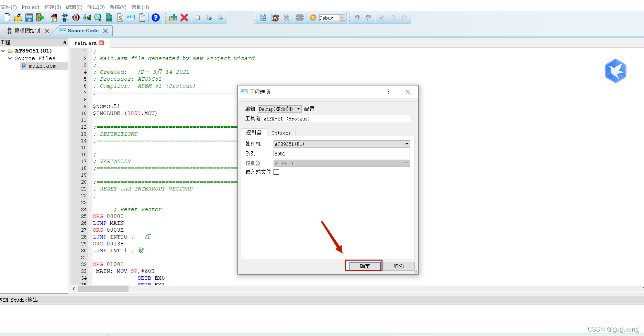
Task: Click the 取消 button
Action: pyautogui.click(x=399, y=266)
